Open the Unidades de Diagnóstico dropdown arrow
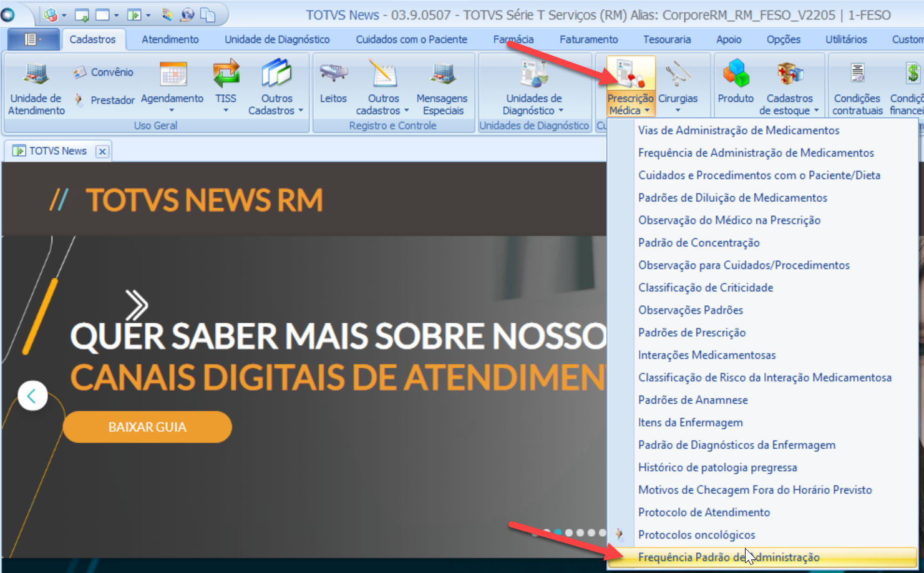This screenshot has height=573, width=924. tap(561, 110)
